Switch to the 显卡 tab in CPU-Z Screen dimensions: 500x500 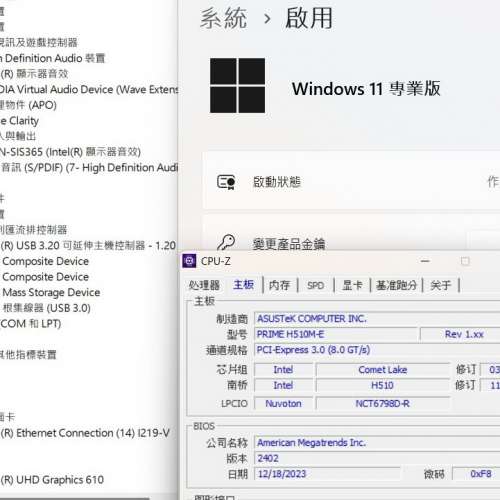tap(352, 285)
